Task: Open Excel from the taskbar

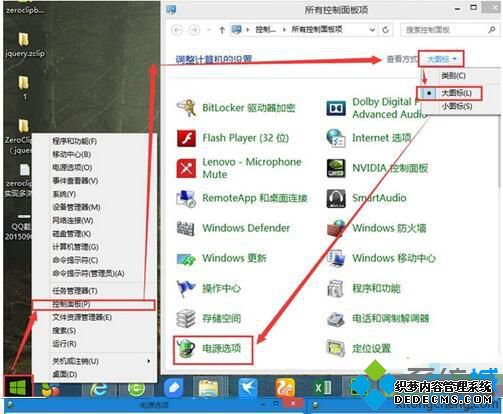Action: point(322,388)
